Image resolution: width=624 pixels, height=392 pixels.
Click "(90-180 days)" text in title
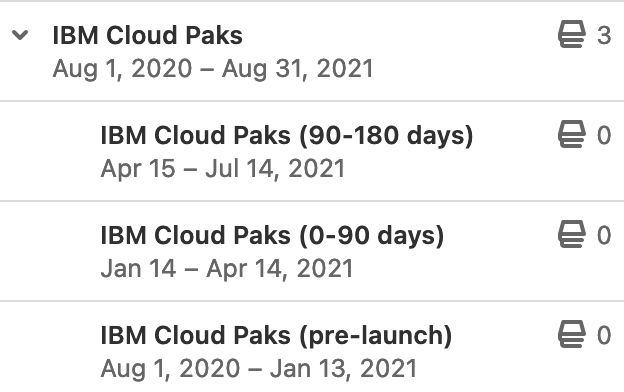(x=386, y=135)
